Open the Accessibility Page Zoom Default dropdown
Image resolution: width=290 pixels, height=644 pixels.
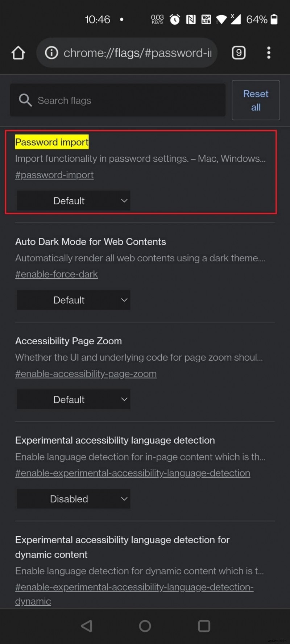(x=73, y=399)
